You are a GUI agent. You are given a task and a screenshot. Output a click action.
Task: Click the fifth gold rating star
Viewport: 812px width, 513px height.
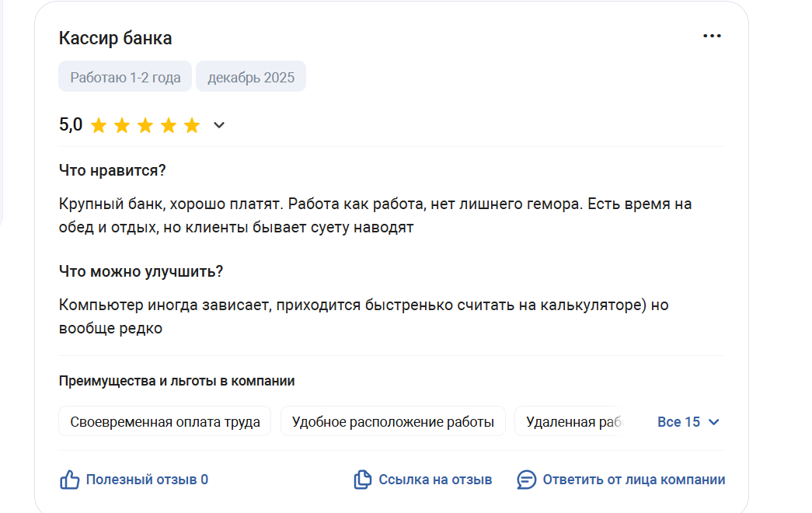[192, 125]
